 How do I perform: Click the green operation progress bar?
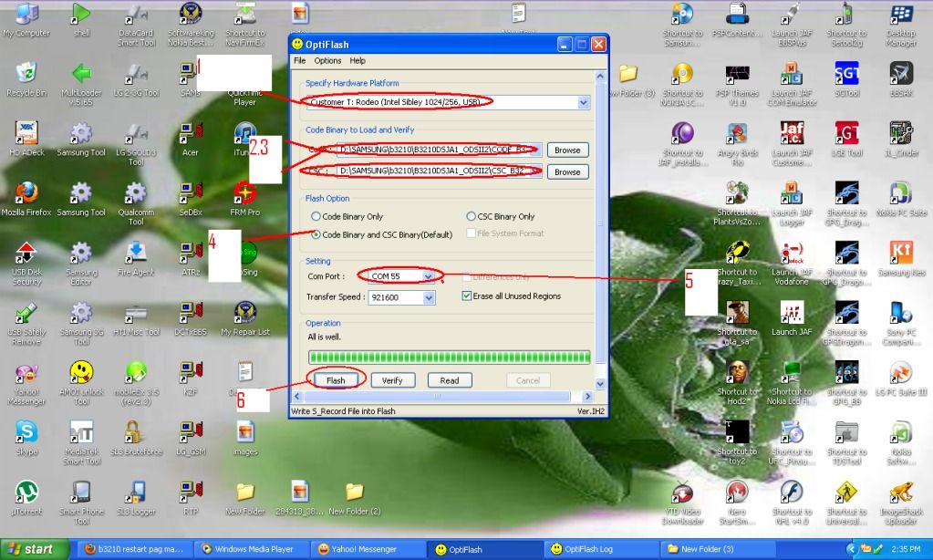[450, 357]
